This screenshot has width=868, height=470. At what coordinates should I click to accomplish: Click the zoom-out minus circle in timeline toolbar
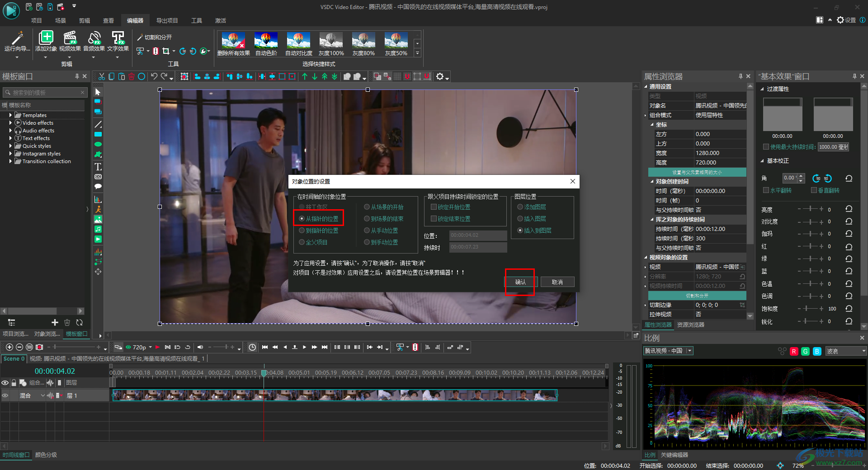pyautogui.click(x=19, y=347)
